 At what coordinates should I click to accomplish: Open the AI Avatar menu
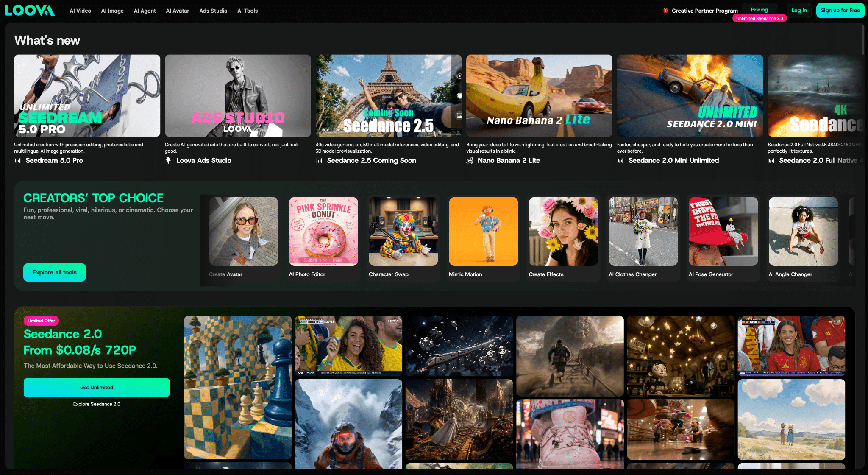point(178,11)
